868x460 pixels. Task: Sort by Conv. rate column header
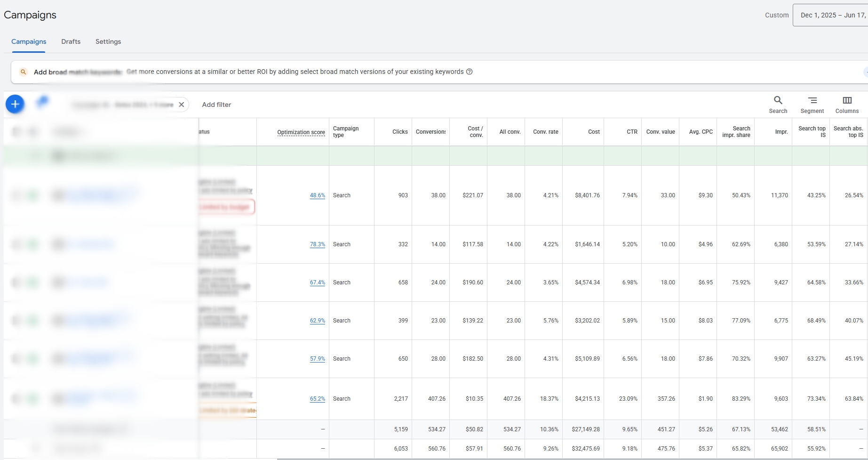click(546, 132)
